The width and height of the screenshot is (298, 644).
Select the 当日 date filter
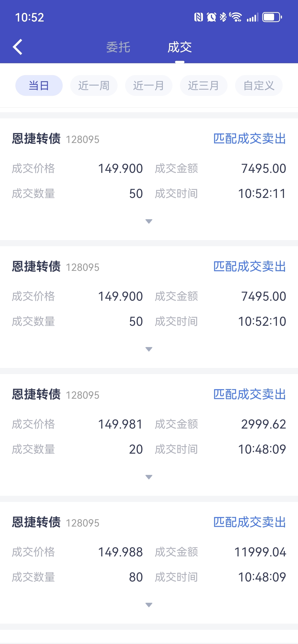[39, 85]
